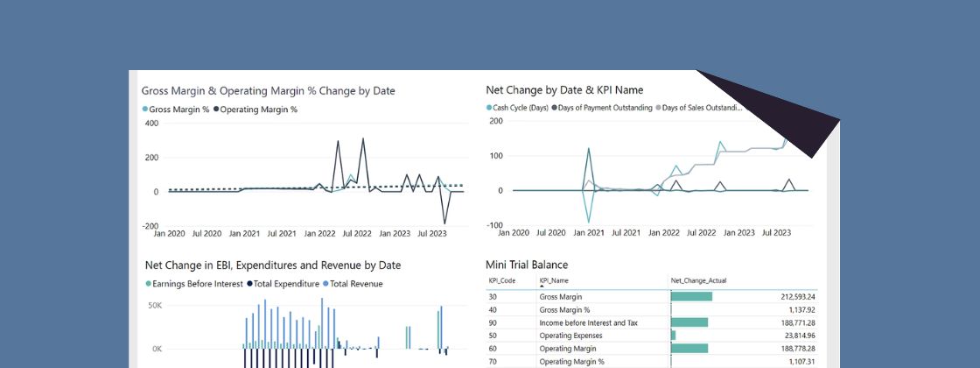Select Total Expenditure legend entry
This screenshot has height=368, width=980.
tap(283, 284)
